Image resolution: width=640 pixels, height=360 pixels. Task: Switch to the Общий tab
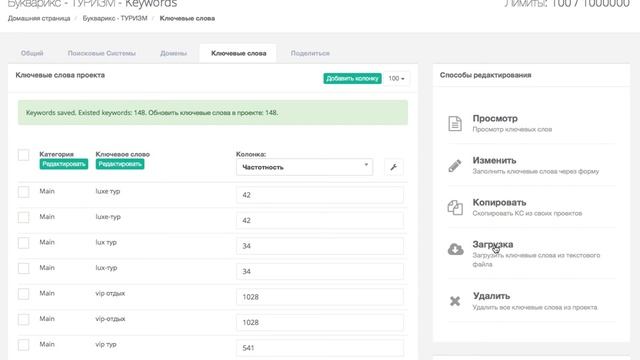coord(32,53)
